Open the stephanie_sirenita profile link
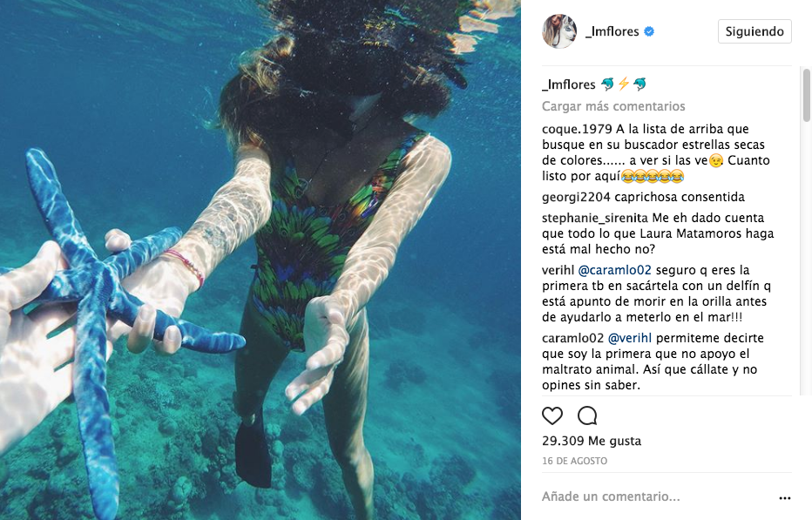Viewport: 812px width, 520px height. [595, 218]
